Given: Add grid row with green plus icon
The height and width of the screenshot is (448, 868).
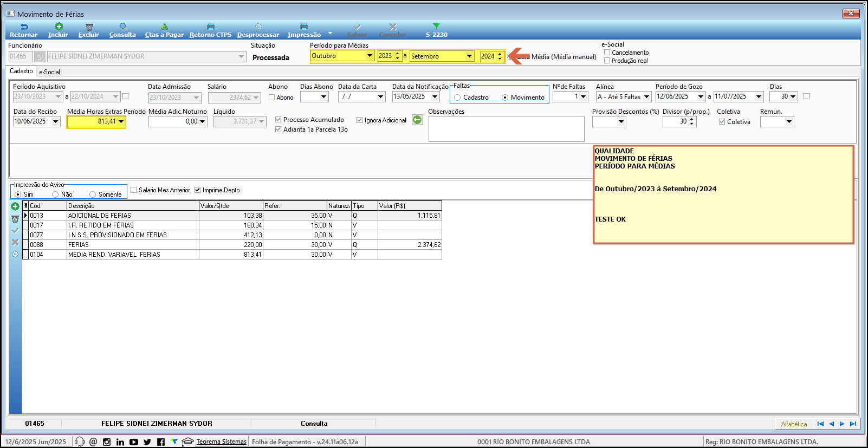Looking at the screenshot, I should pos(15,206).
